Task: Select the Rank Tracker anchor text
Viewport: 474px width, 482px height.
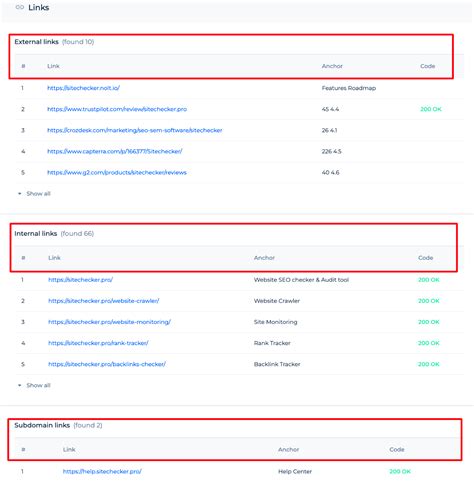Action: (272, 343)
